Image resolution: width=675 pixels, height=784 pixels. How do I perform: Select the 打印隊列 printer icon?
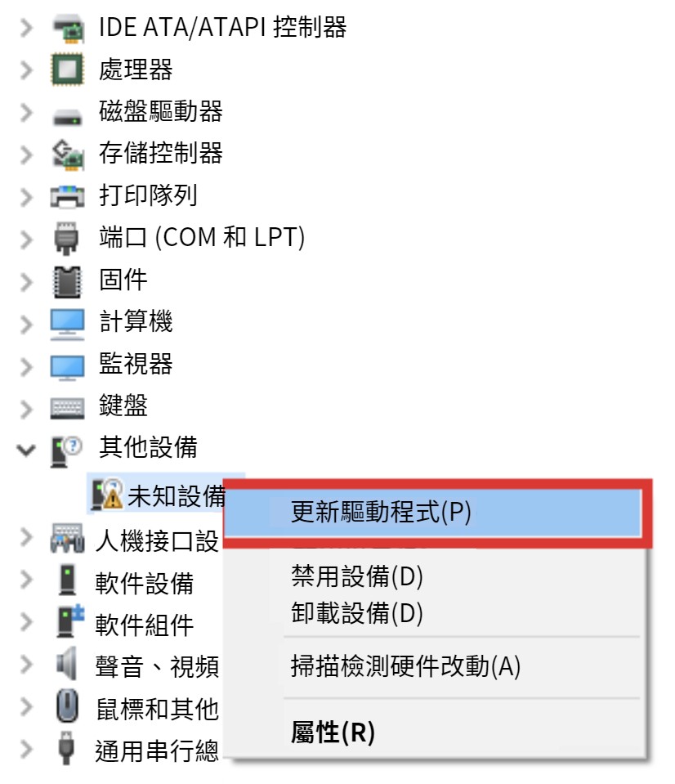tap(68, 196)
